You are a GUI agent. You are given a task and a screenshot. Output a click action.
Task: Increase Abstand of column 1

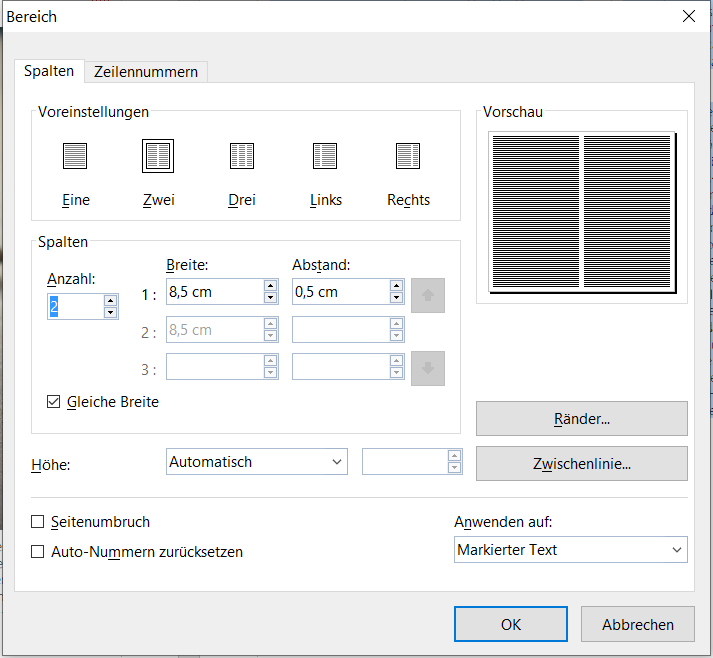pyautogui.click(x=397, y=286)
